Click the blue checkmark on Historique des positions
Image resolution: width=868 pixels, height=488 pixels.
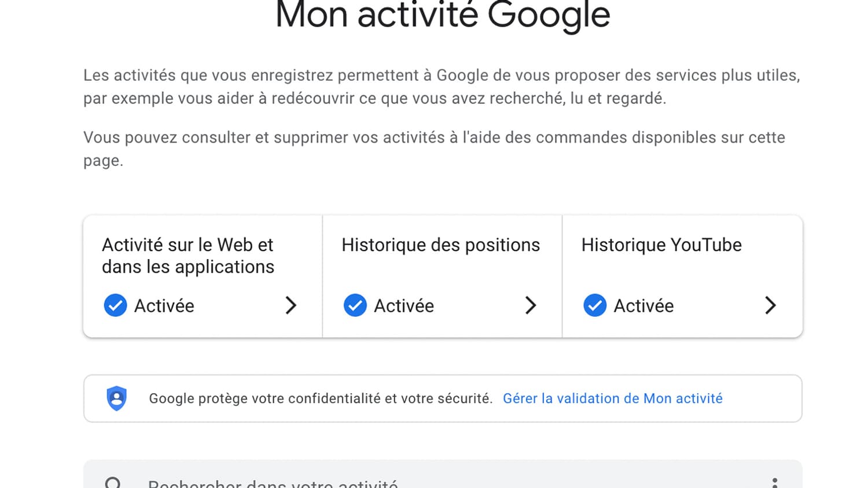[355, 305]
